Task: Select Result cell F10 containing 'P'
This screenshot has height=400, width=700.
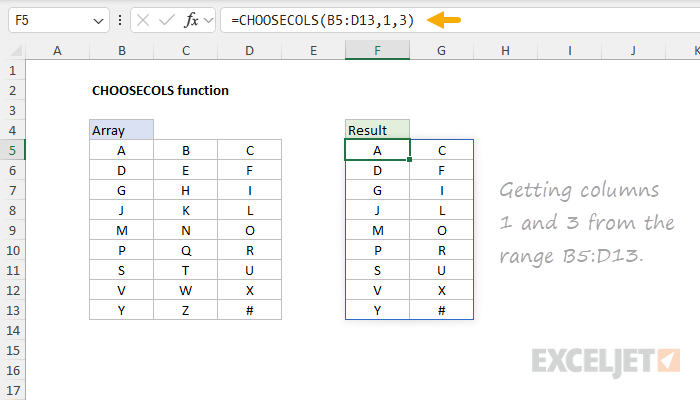Action: click(x=377, y=250)
